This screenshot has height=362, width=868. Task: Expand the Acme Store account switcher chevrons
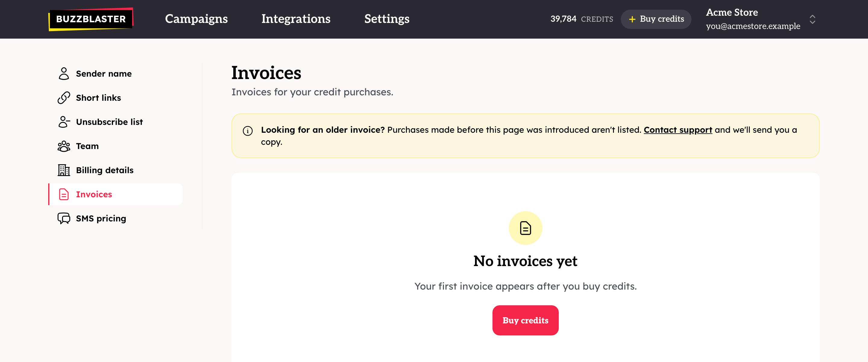click(812, 19)
